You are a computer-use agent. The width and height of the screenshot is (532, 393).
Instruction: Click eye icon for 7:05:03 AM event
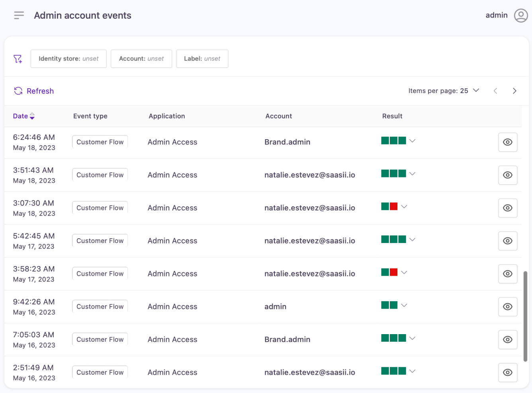(x=507, y=340)
